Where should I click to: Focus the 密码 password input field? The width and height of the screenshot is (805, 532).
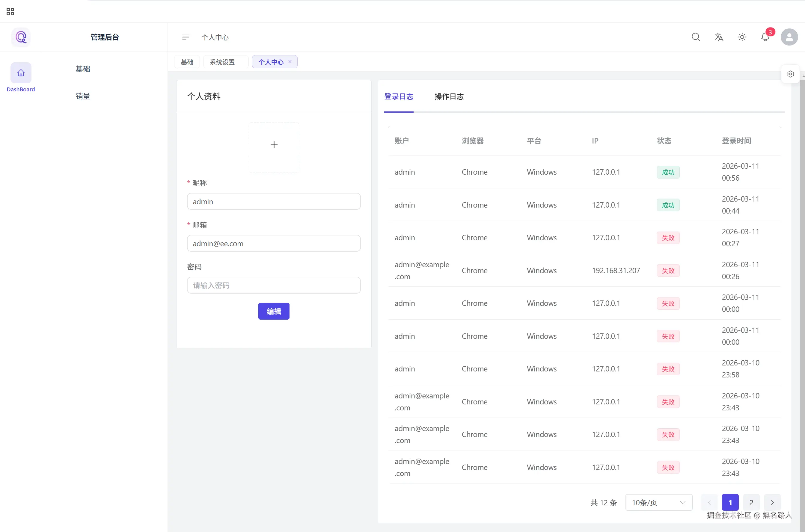[x=274, y=285]
